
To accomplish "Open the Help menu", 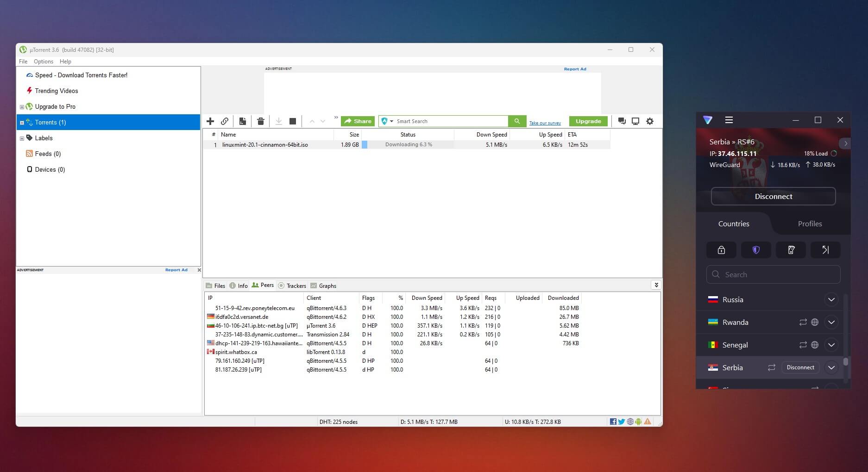I will click(x=65, y=62).
